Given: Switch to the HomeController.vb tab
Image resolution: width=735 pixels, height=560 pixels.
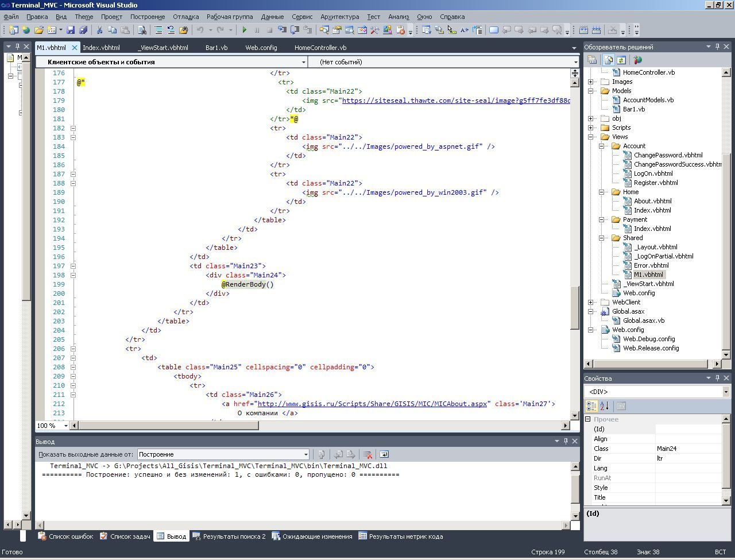Looking at the screenshot, I should (x=320, y=48).
